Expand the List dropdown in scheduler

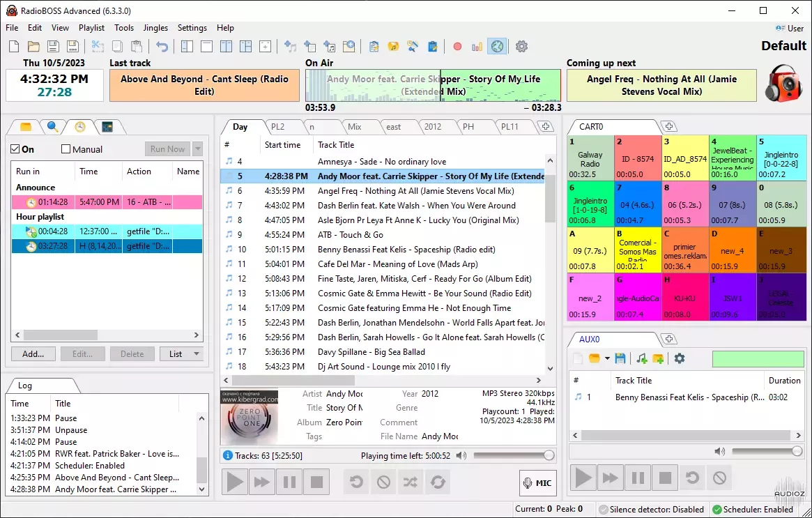(x=197, y=354)
